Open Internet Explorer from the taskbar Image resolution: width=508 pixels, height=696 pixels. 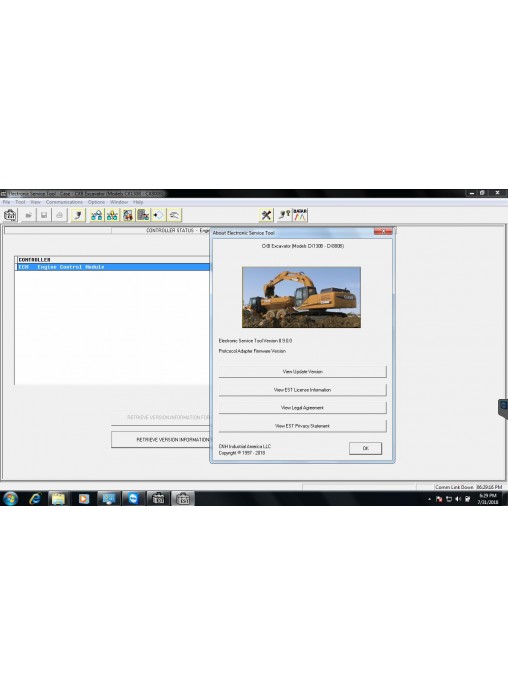[35, 498]
